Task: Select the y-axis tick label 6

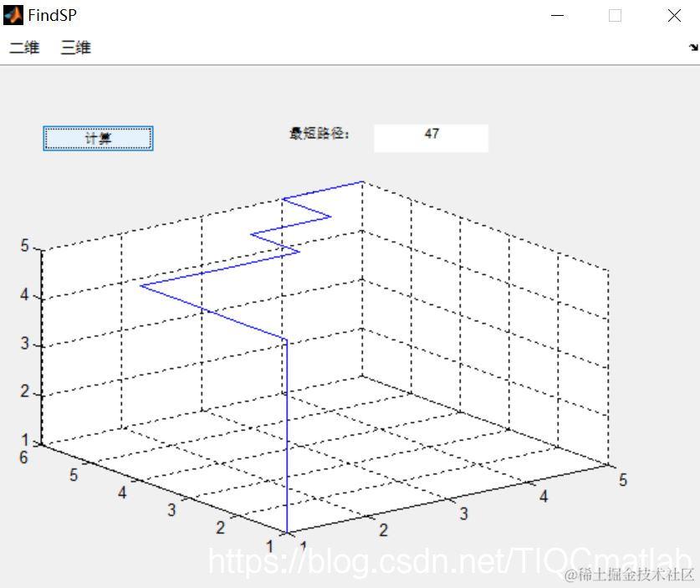Action: pyautogui.click(x=22, y=458)
